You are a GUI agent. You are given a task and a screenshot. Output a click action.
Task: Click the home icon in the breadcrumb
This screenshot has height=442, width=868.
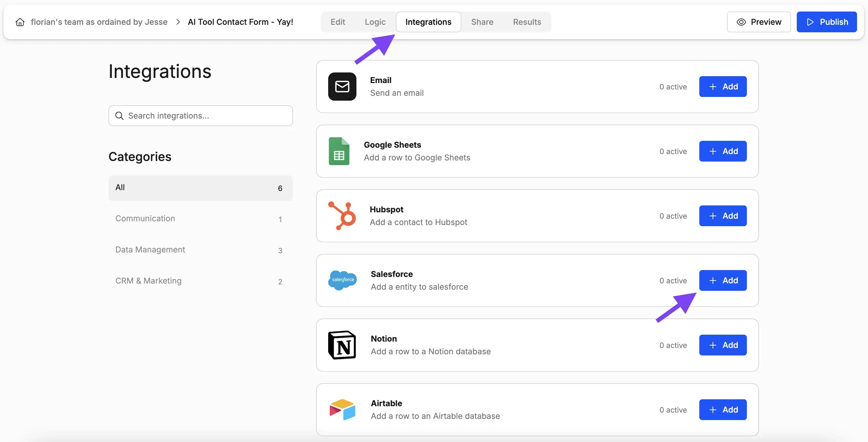20,22
